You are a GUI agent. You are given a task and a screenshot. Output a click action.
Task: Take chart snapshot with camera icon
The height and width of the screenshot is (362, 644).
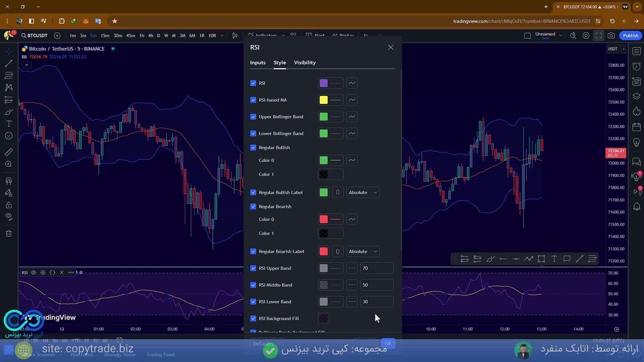coord(611,36)
